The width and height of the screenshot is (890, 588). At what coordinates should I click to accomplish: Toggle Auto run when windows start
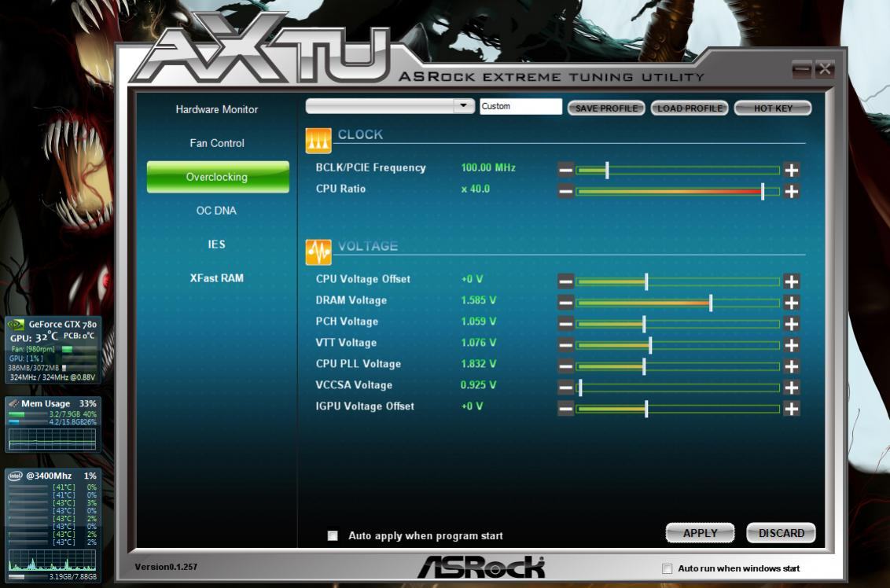pyautogui.click(x=667, y=568)
